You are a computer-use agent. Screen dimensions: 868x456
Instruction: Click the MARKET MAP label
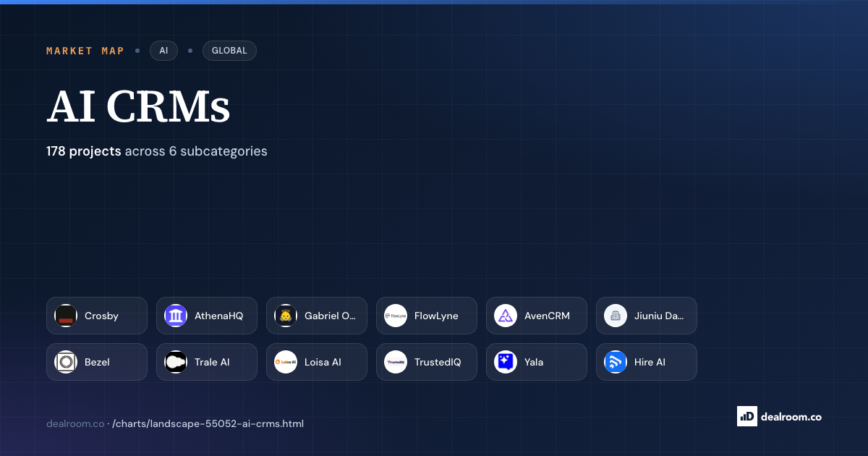point(85,51)
